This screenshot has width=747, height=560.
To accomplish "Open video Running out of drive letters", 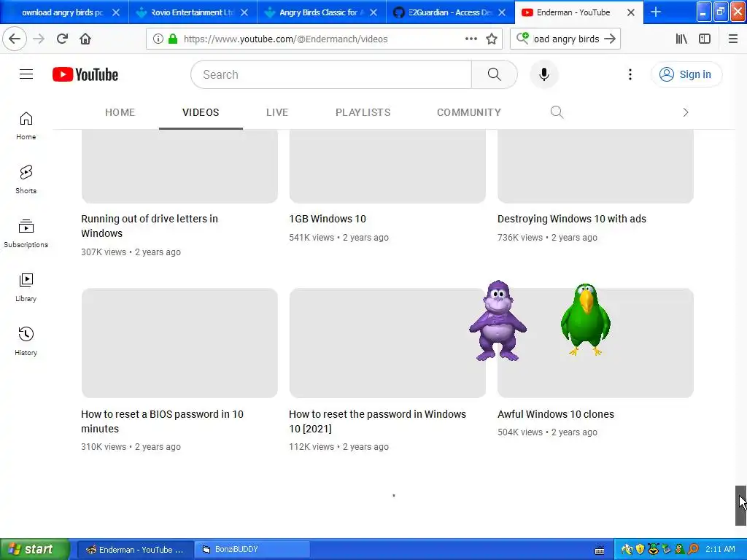I will coord(149,226).
